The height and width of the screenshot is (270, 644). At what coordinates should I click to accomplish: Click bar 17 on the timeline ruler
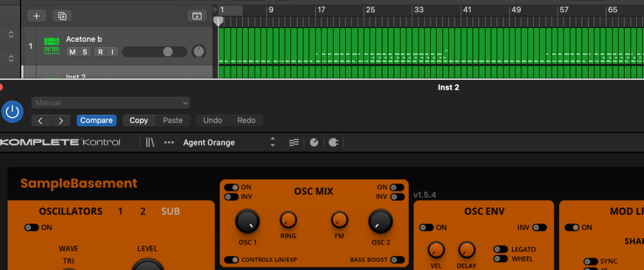[320, 10]
